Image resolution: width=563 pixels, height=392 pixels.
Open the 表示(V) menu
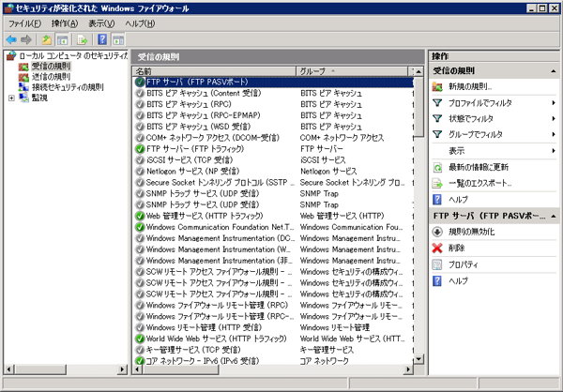[x=101, y=23]
